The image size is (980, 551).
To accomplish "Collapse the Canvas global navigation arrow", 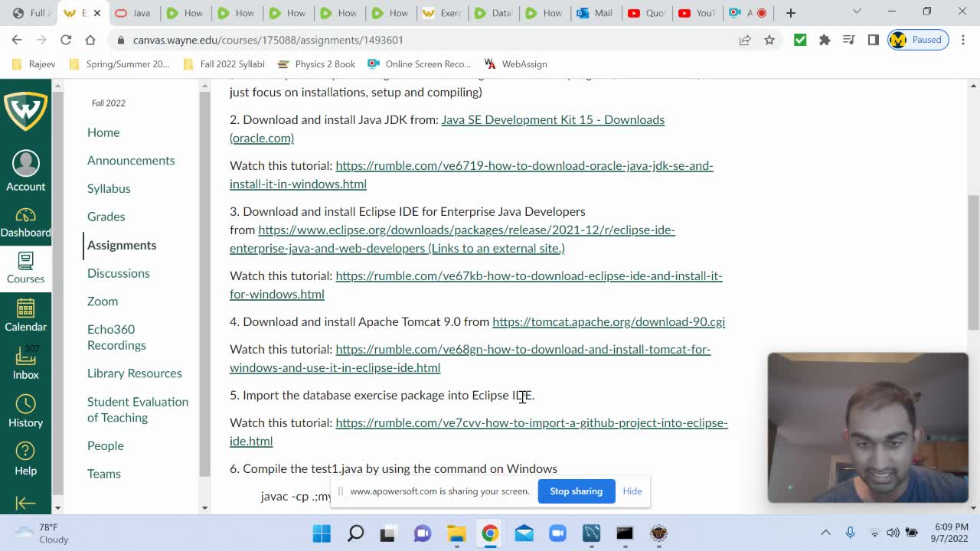I will click(x=25, y=503).
